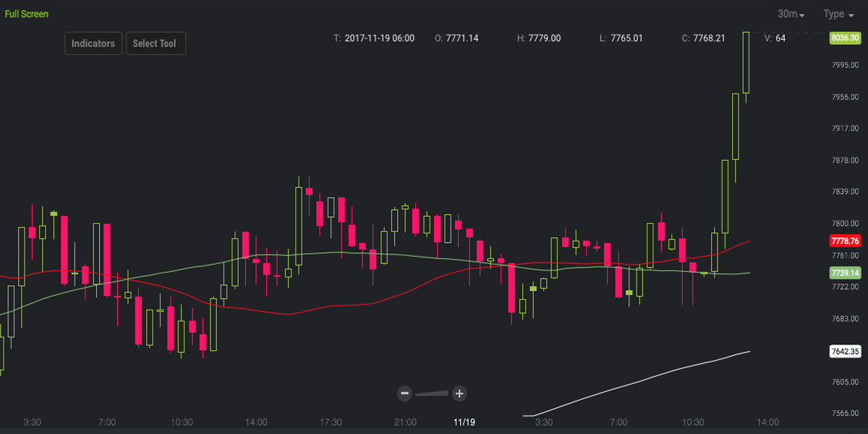This screenshot has height=434, width=868.
Task: Click the red 7778.76 moving average label
Action: pos(845,241)
